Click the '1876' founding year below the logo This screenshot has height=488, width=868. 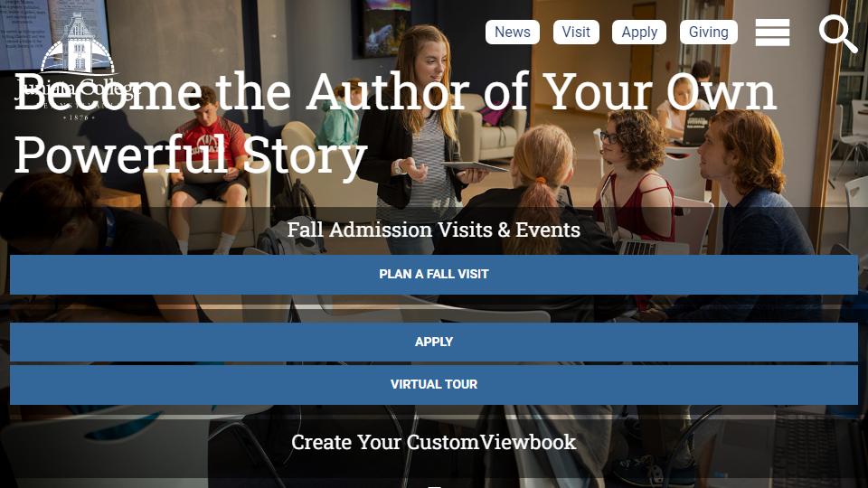(x=79, y=117)
